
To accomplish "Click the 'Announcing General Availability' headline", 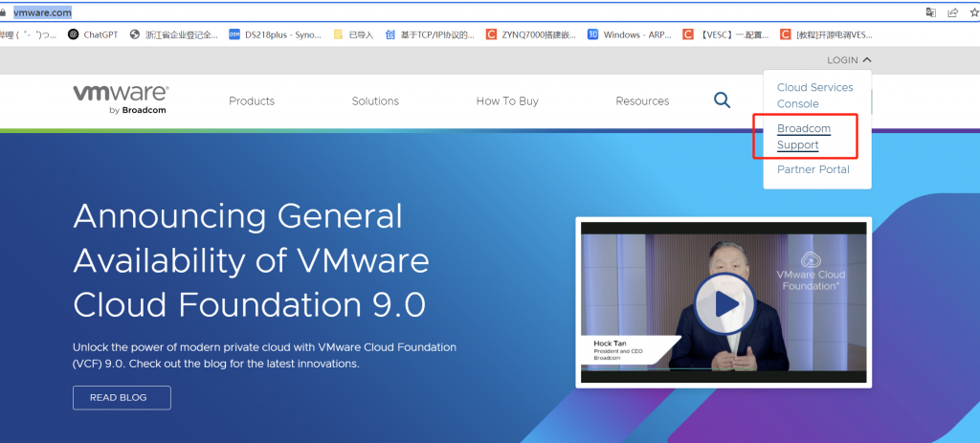I will point(252,260).
